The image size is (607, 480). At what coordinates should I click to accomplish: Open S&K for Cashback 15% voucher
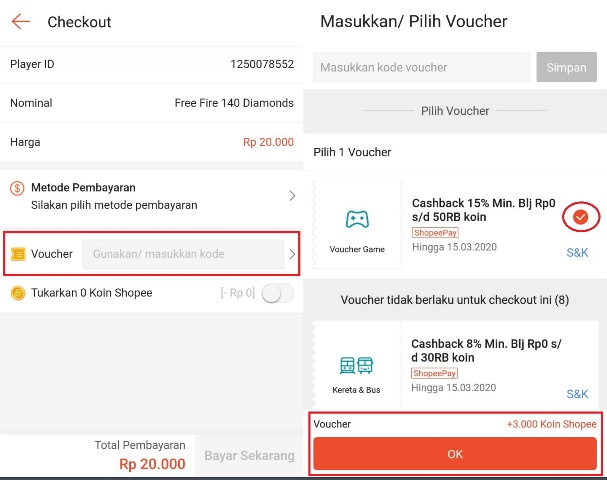pyautogui.click(x=577, y=253)
